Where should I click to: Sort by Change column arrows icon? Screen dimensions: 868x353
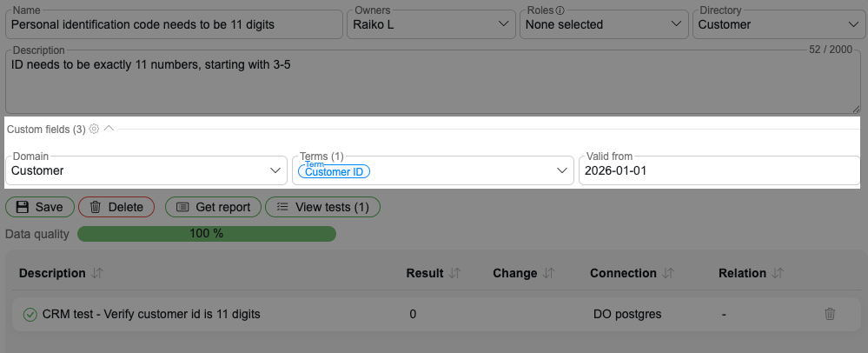tap(548, 273)
